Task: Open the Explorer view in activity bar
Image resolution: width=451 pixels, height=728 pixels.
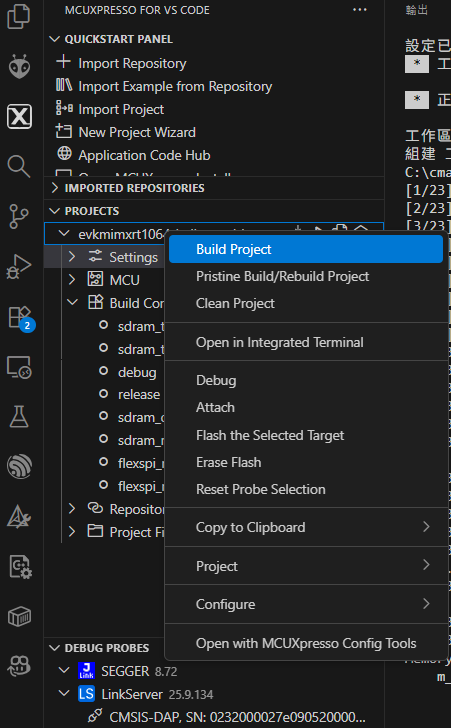Action: 19,15
